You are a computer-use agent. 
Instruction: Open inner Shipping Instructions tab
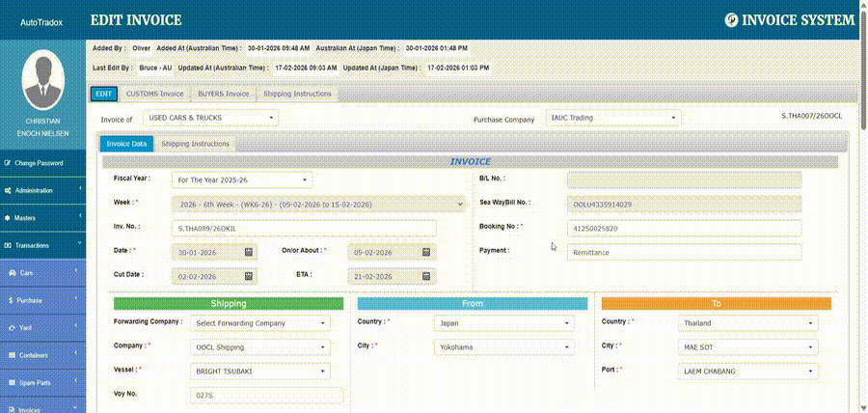195,144
